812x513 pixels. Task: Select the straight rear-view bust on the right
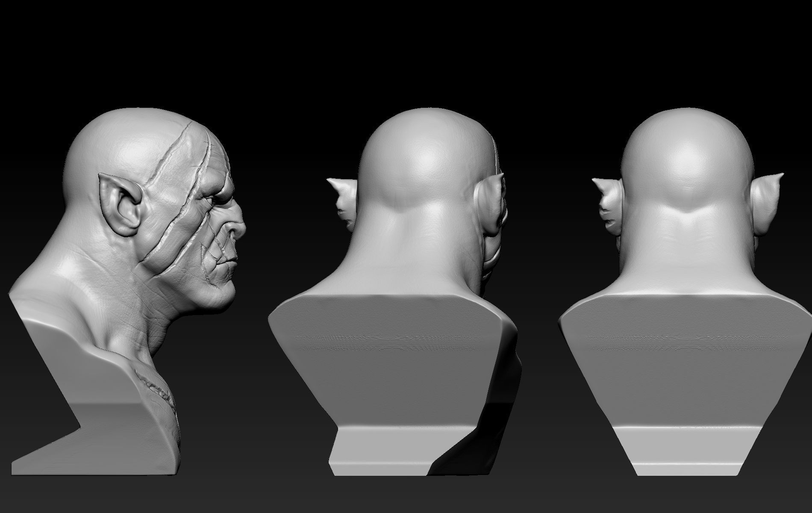point(686,291)
